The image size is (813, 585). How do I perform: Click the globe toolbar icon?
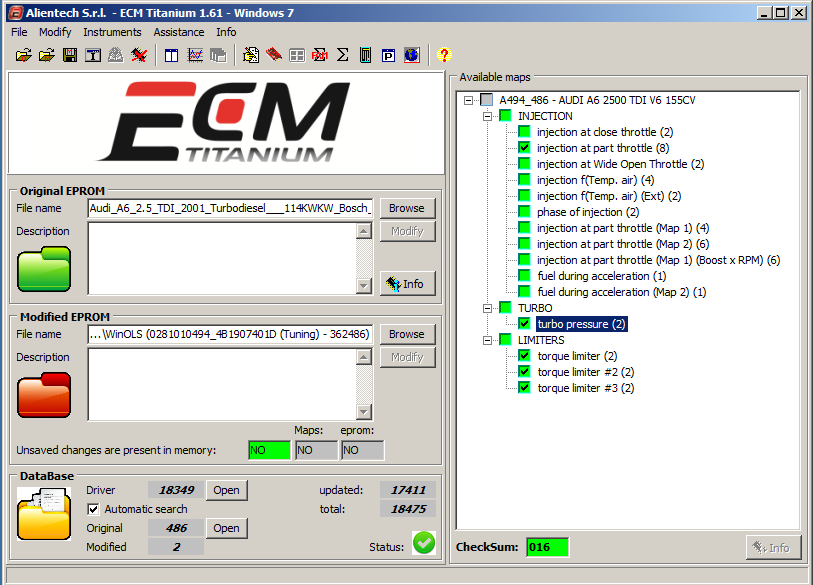point(412,55)
